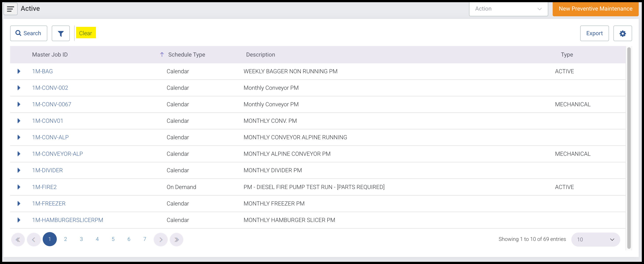Expand the 1M-HAMBURGERSLICERPM row

[19, 220]
